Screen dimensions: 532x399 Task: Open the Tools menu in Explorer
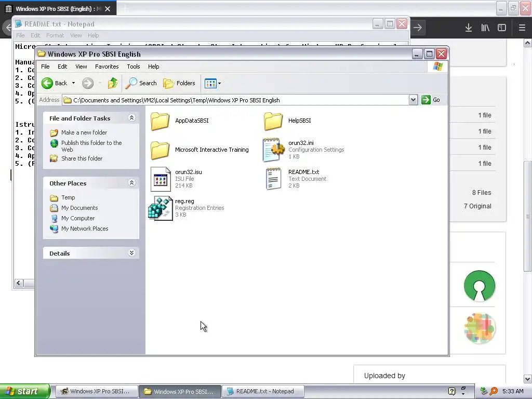[x=134, y=66]
